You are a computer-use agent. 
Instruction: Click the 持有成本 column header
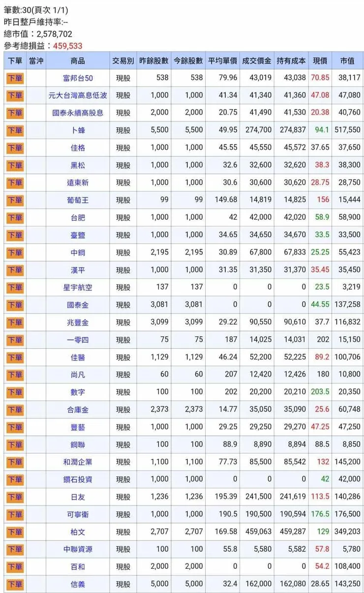coord(291,61)
